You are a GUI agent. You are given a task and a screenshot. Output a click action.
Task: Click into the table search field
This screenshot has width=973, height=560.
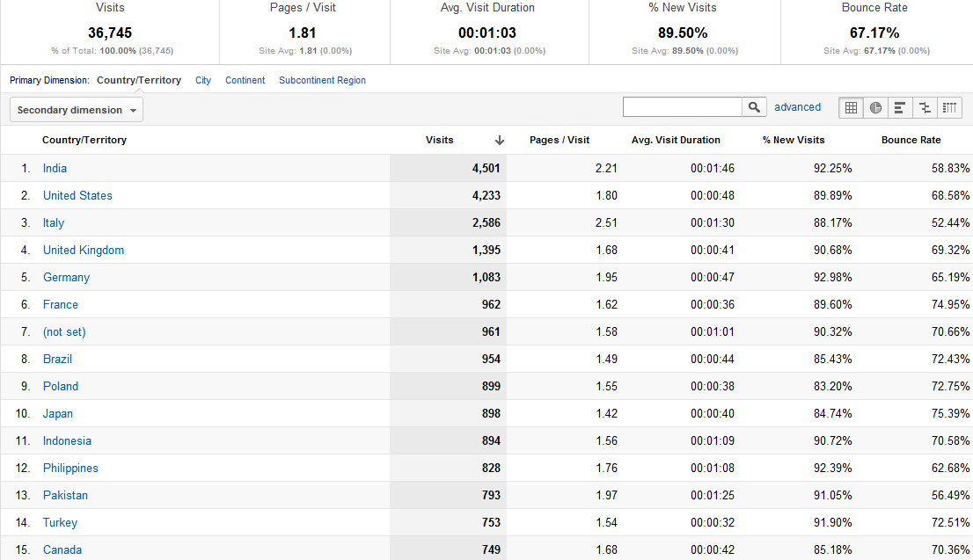click(x=683, y=107)
